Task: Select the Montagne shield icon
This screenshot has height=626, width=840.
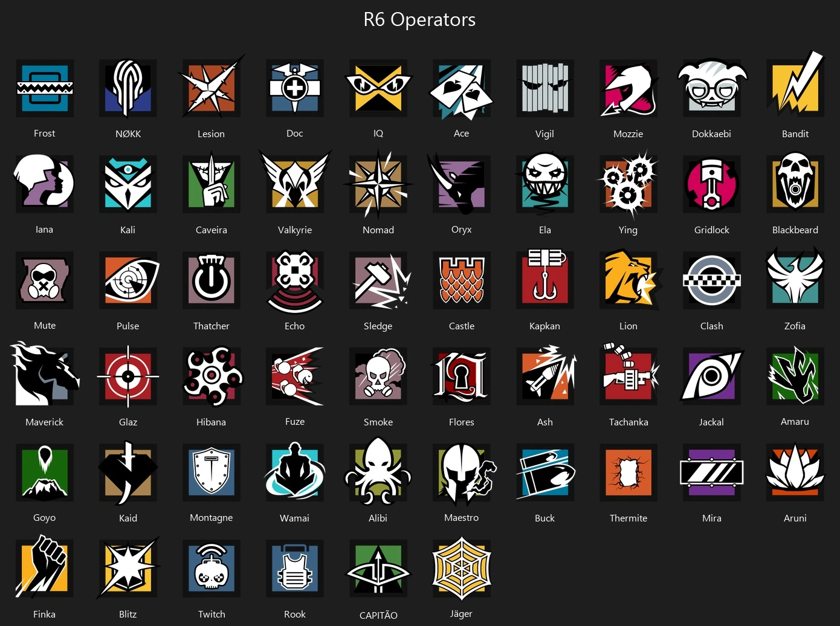Action: [212, 472]
